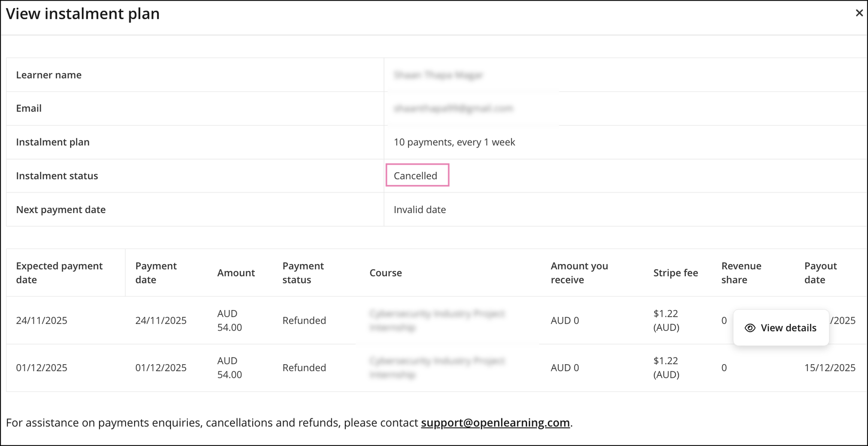The width and height of the screenshot is (868, 446).
Task: Click the Amount you receive column header
Action: coord(579,273)
